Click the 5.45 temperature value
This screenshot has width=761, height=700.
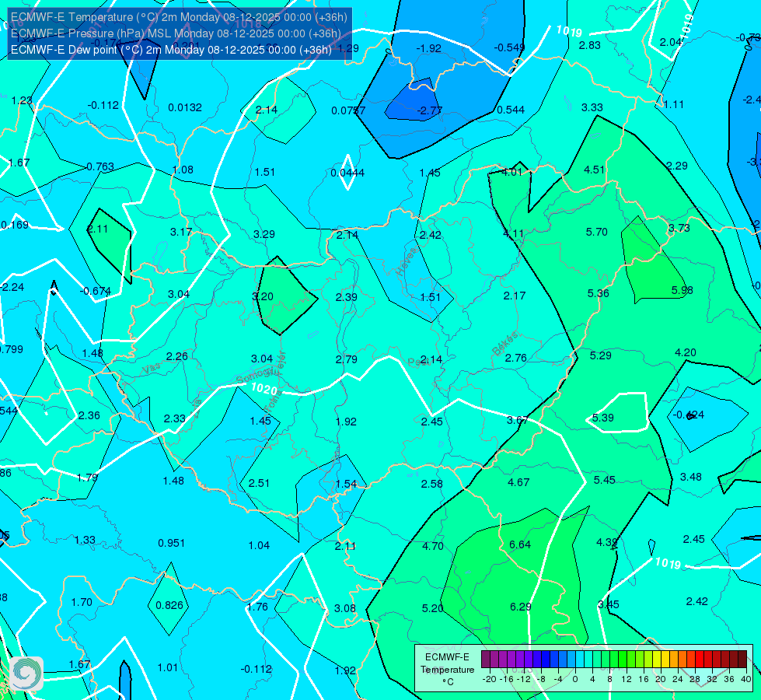604,480
